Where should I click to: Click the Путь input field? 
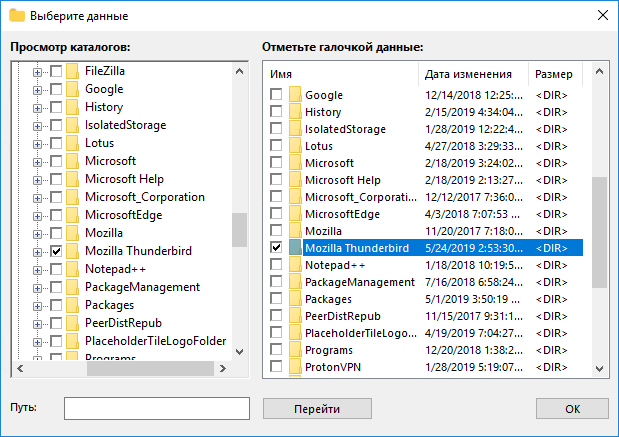pos(157,408)
